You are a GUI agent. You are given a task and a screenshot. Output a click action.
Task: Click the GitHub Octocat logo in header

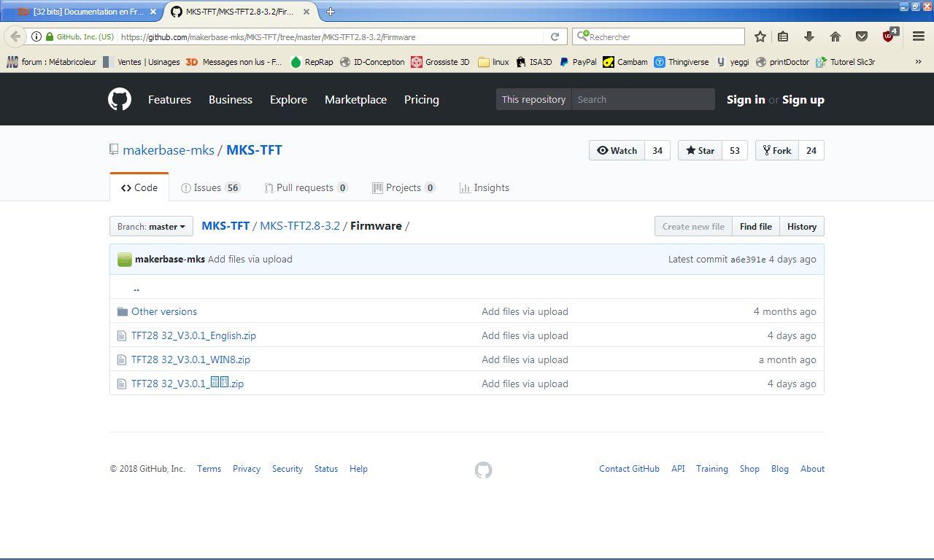pos(120,99)
